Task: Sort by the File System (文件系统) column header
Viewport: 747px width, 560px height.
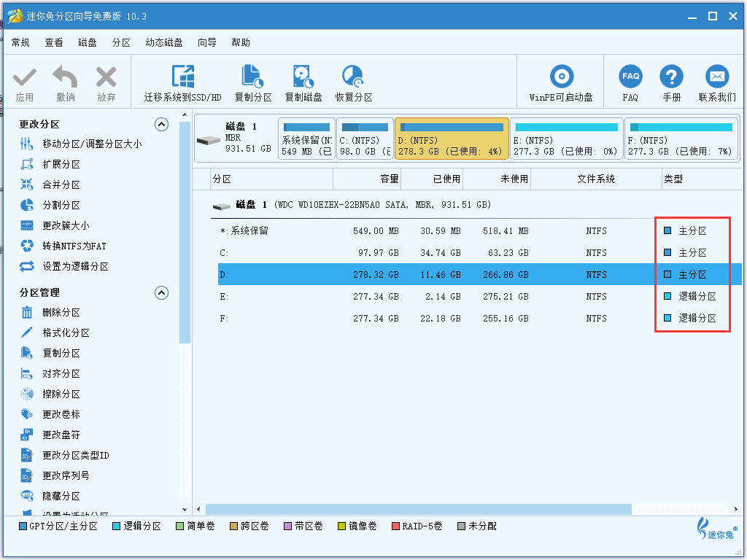Action: tap(596, 179)
